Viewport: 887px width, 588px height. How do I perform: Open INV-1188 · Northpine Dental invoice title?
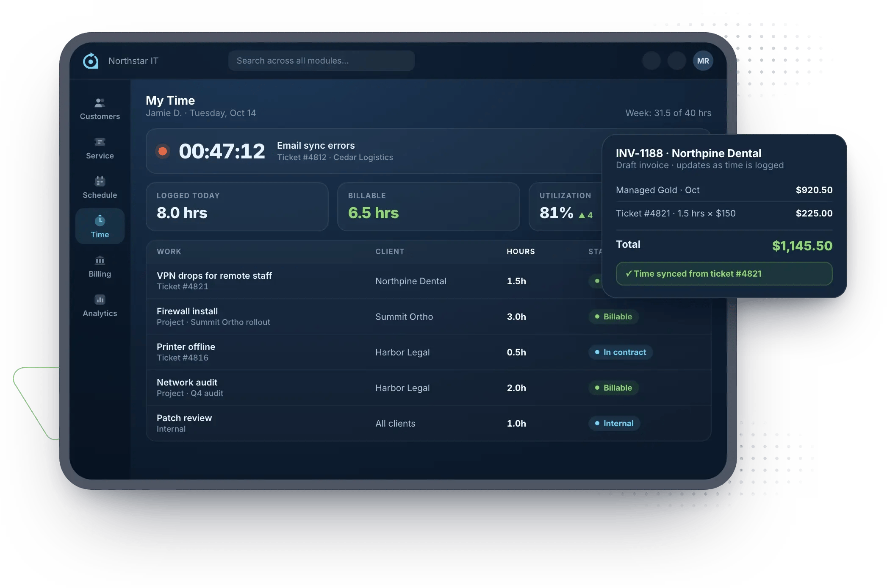click(688, 153)
